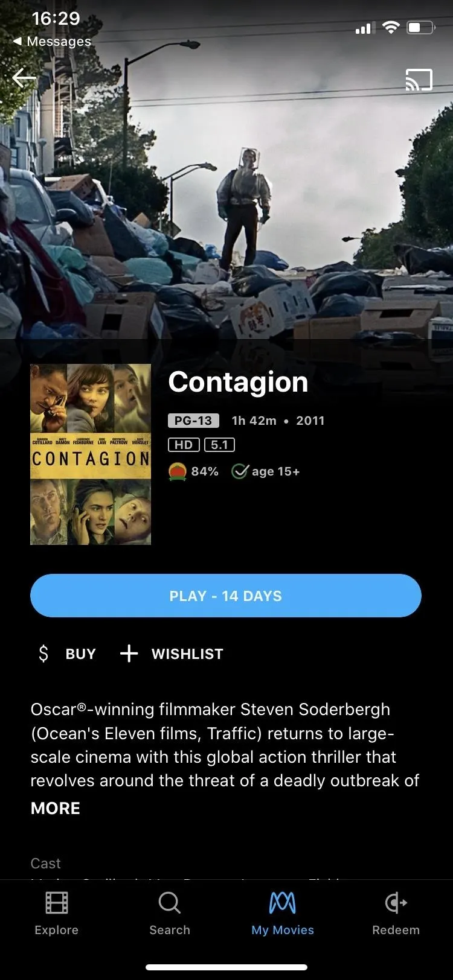This screenshot has height=980, width=453.
Task: Open the Explore film strip tab
Action: [57, 903]
